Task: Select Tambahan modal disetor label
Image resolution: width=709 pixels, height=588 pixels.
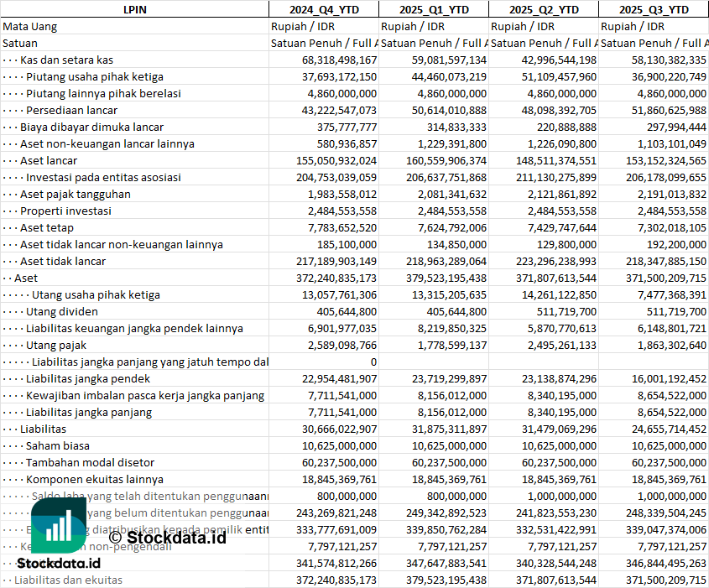Action: coord(90,463)
